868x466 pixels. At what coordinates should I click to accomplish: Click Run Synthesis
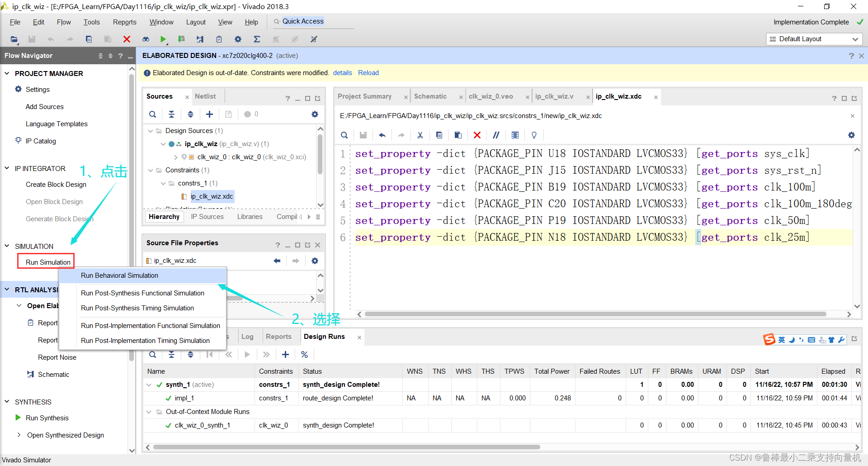(x=47, y=418)
